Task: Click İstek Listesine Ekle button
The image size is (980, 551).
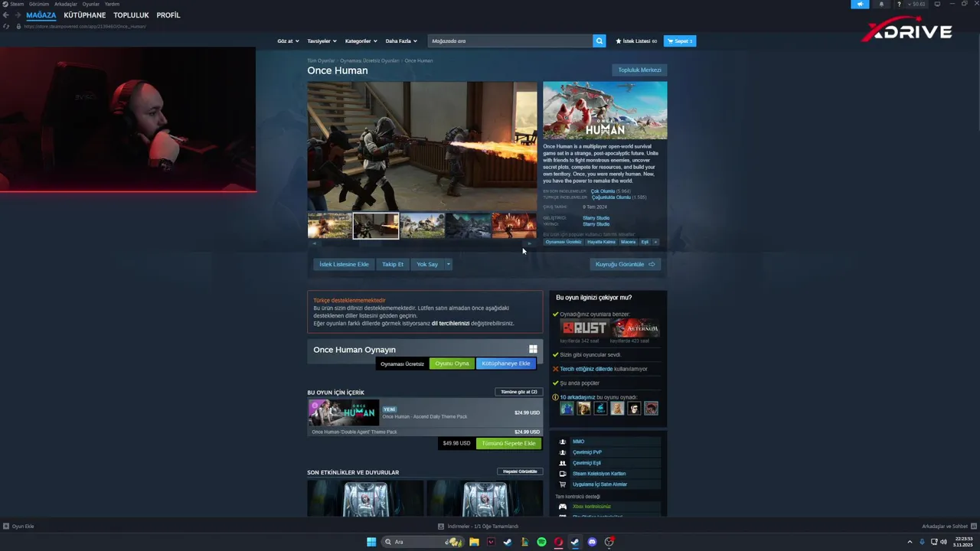Action: (344, 264)
